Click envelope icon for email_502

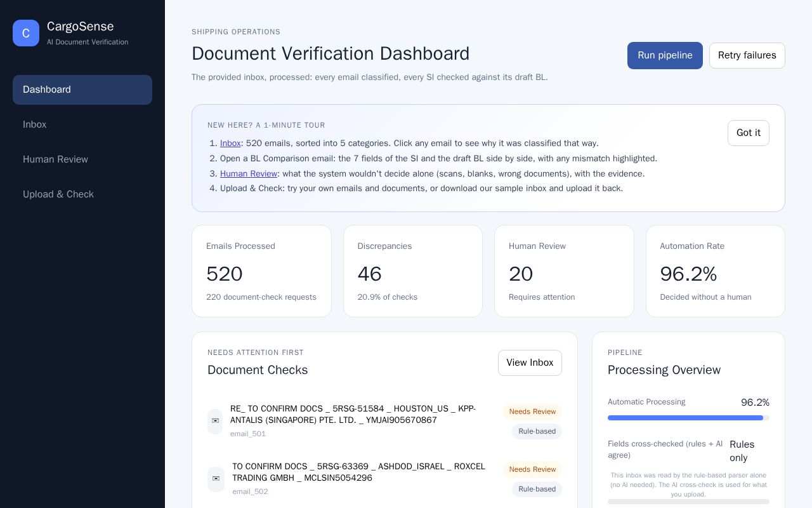(x=216, y=479)
